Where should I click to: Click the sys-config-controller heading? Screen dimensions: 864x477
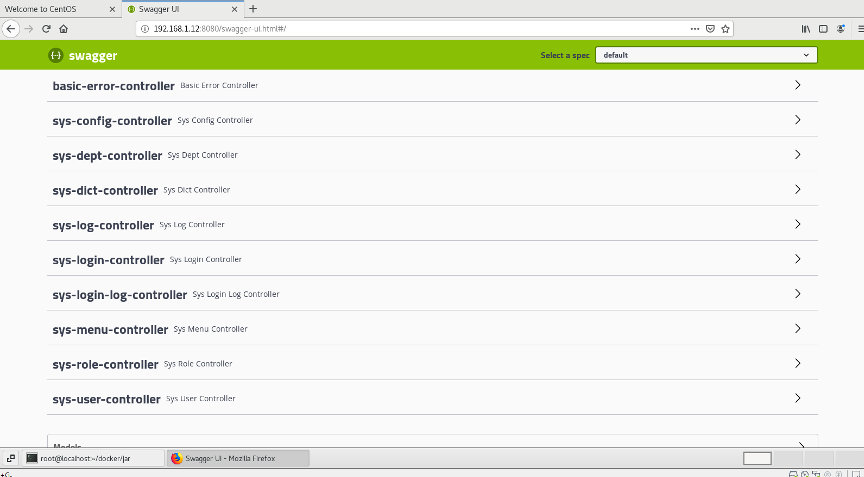click(112, 121)
